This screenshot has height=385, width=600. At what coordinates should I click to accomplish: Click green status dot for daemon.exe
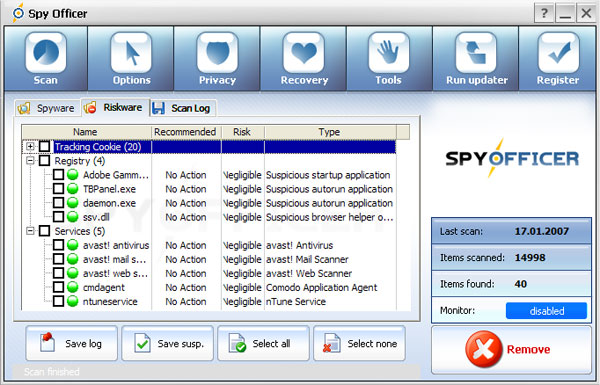pyautogui.click(x=72, y=203)
